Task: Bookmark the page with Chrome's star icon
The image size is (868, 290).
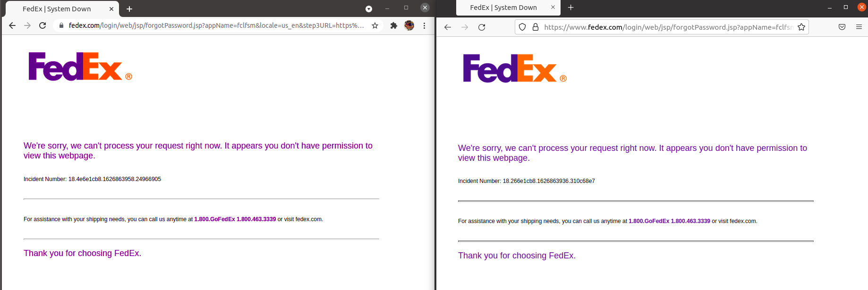Action: (375, 26)
